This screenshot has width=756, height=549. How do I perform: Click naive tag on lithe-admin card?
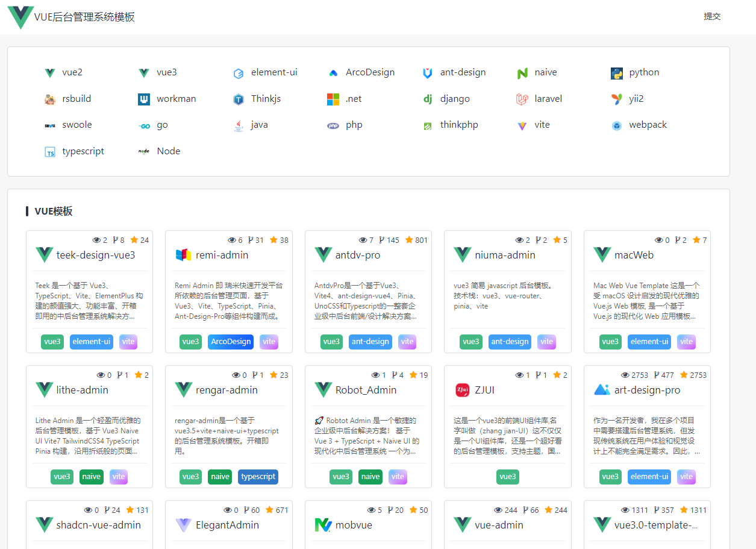pyautogui.click(x=92, y=477)
